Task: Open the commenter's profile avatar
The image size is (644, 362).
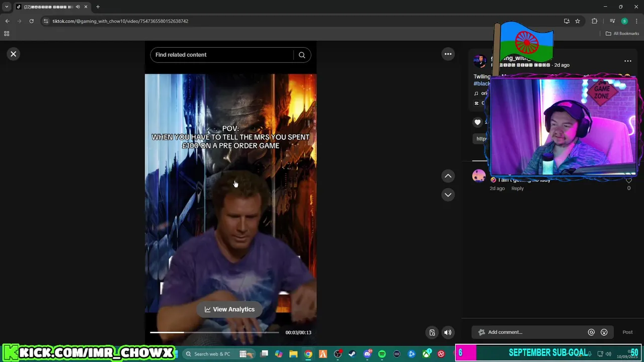Action: (479, 176)
